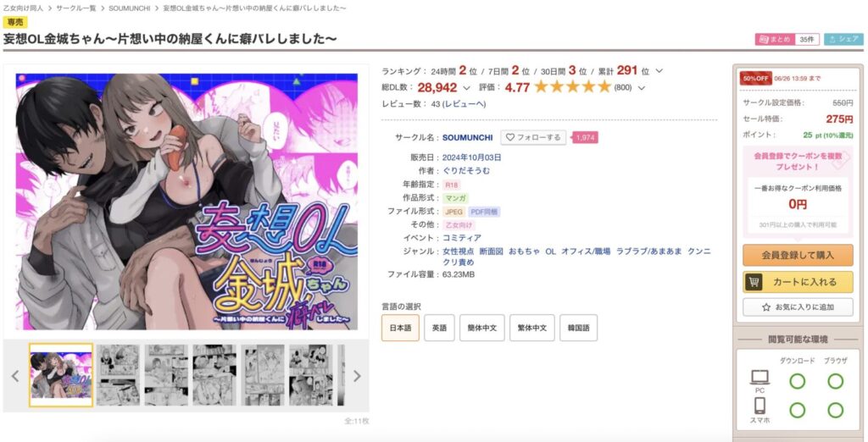
Task: Select 簡体中文 language option
Action: click(x=481, y=328)
